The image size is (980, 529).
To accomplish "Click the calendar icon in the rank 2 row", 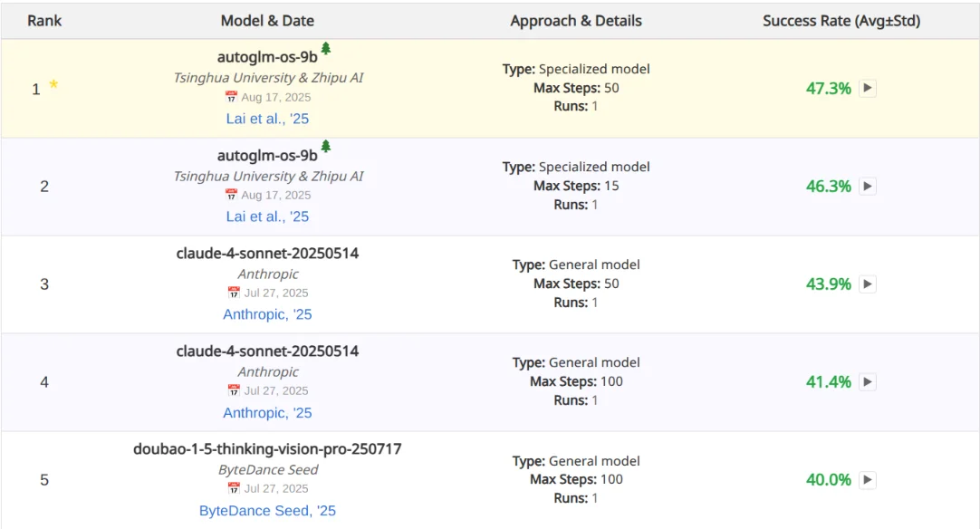I will point(230,195).
